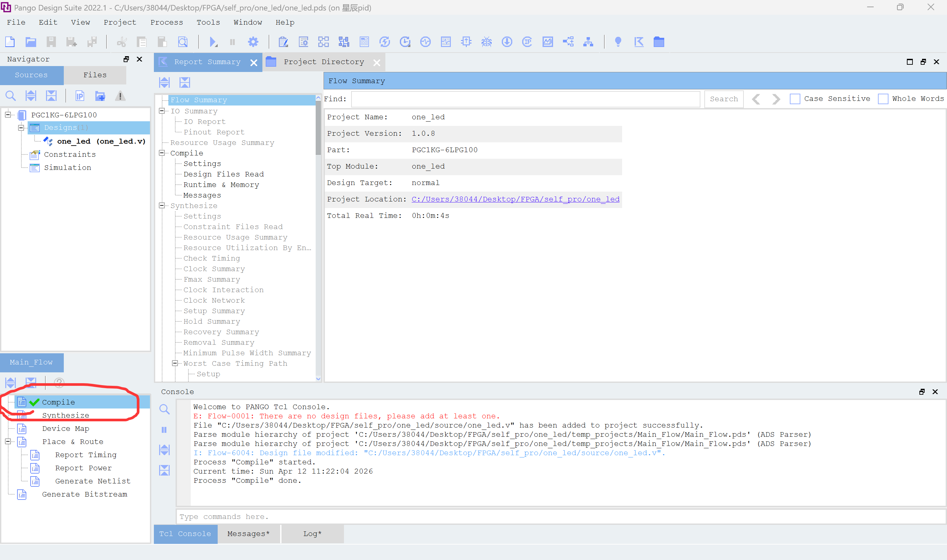Screen dimensions: 947x560
Task: Click the Debugger bug icon in toolbar
Action: pos(487,42)
